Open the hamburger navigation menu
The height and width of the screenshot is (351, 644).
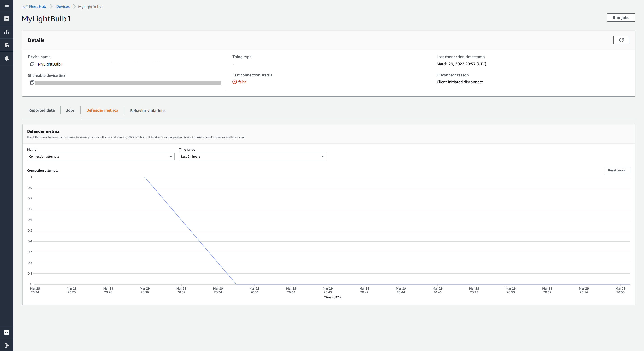7,5
